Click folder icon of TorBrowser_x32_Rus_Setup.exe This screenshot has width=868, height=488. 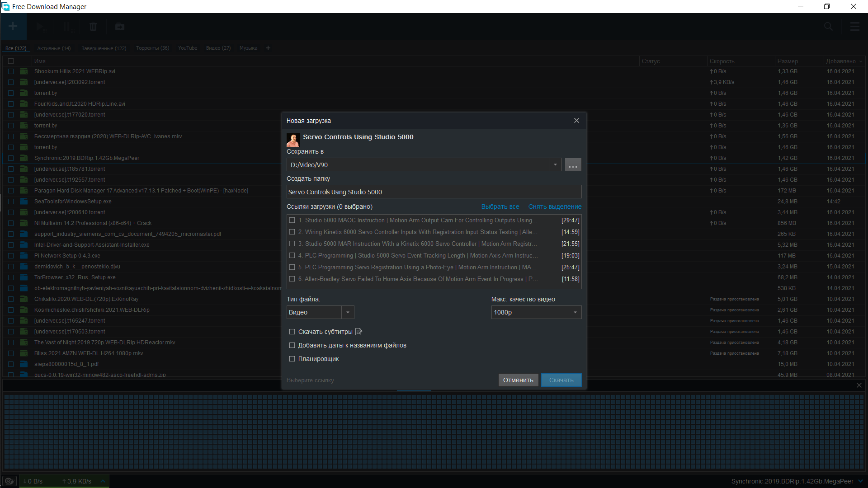point(24,277)
